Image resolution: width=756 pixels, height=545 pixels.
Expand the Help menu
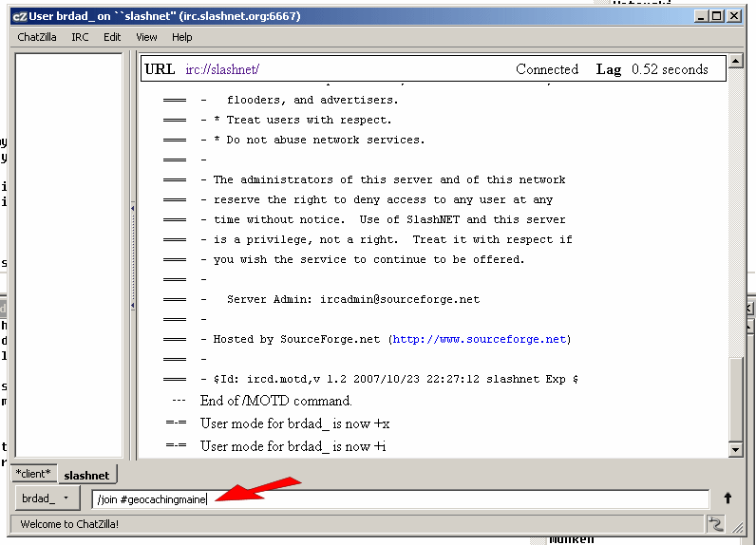(181, 37)
